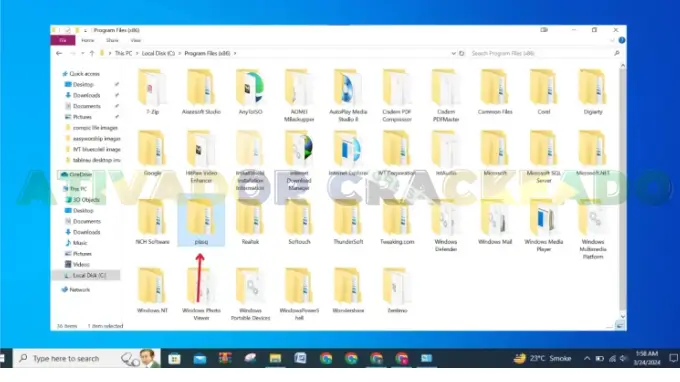
Task: Click This PC in the address path
Action: tap(123, 53)
